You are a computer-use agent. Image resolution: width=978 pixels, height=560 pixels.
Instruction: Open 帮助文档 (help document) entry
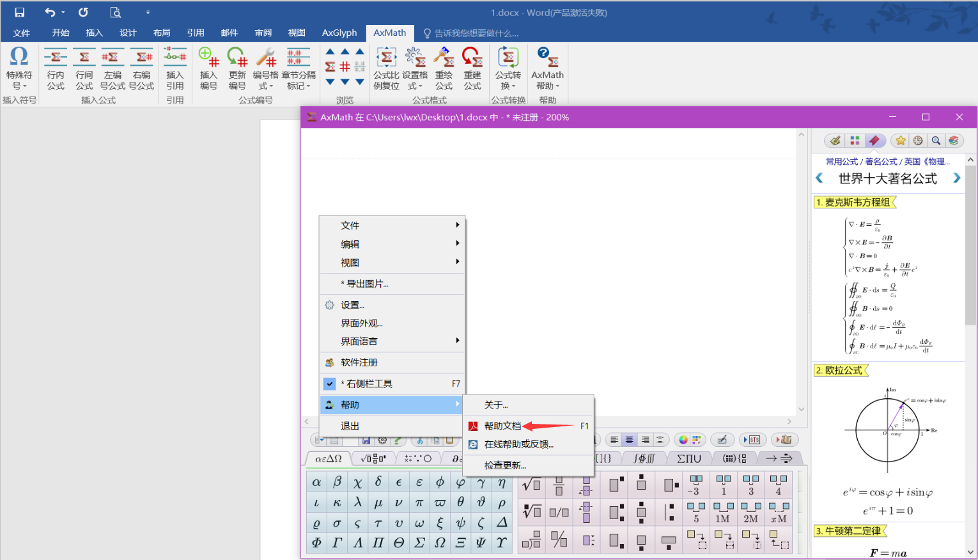(529, 426)
